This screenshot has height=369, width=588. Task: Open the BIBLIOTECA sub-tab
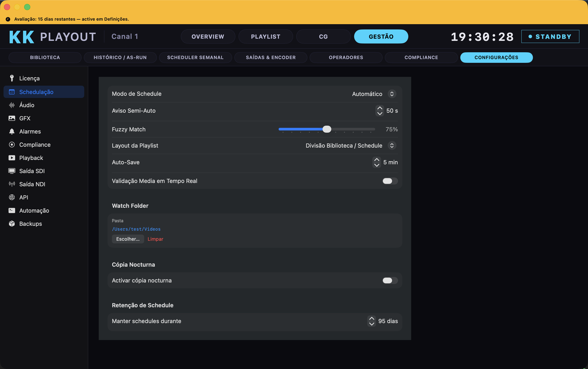tap(45, 58)
